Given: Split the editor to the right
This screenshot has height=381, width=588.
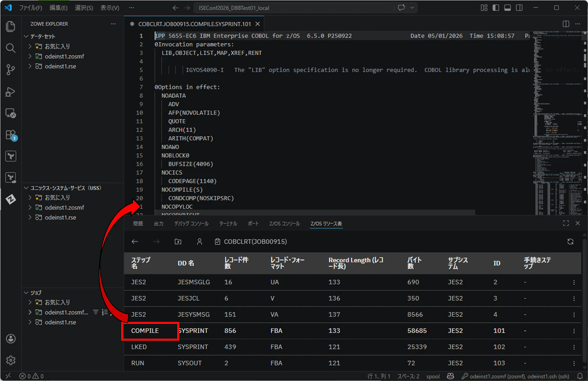Looking at the screenshot, I should click(566, 24).
